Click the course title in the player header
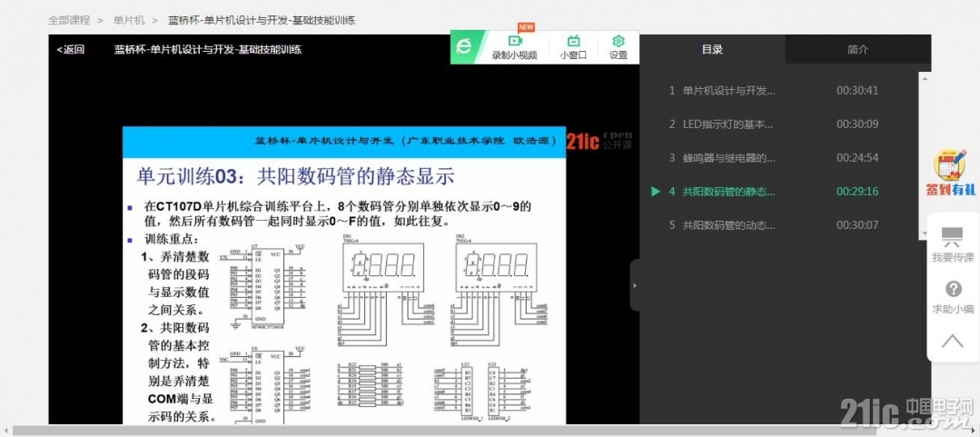This screenshot has height=437, width=980. 208,49
